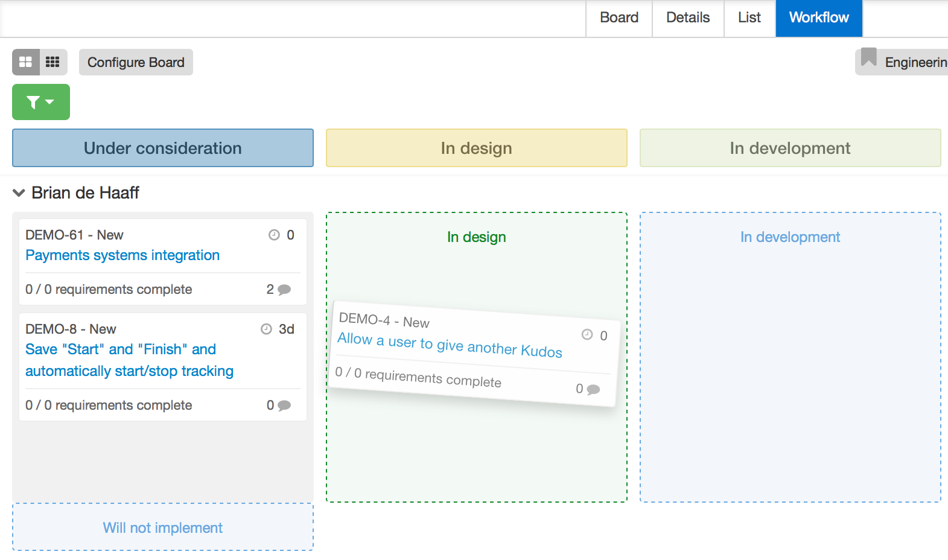Switch to compact grid view icon
Image resolution: width=948 pixels, height=560 pixels.
pos(53,62)
